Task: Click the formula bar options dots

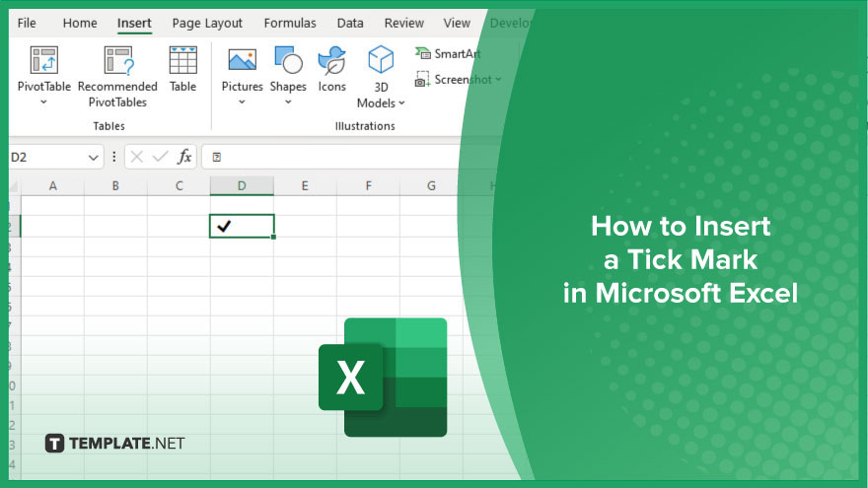Action: coord(114,157)
